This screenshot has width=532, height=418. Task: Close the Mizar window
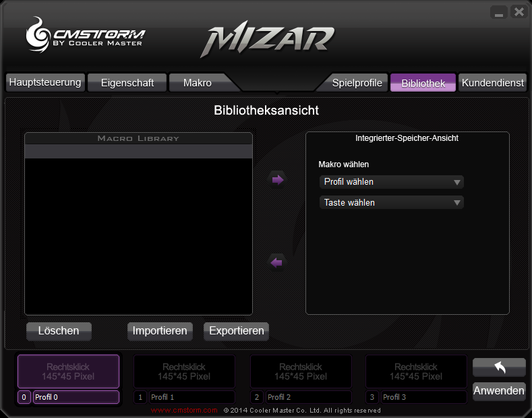pos(519,13)
